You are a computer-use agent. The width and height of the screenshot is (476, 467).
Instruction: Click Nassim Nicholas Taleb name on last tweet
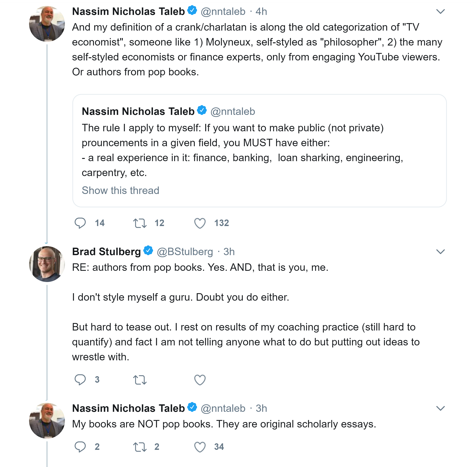click(128, 408)
